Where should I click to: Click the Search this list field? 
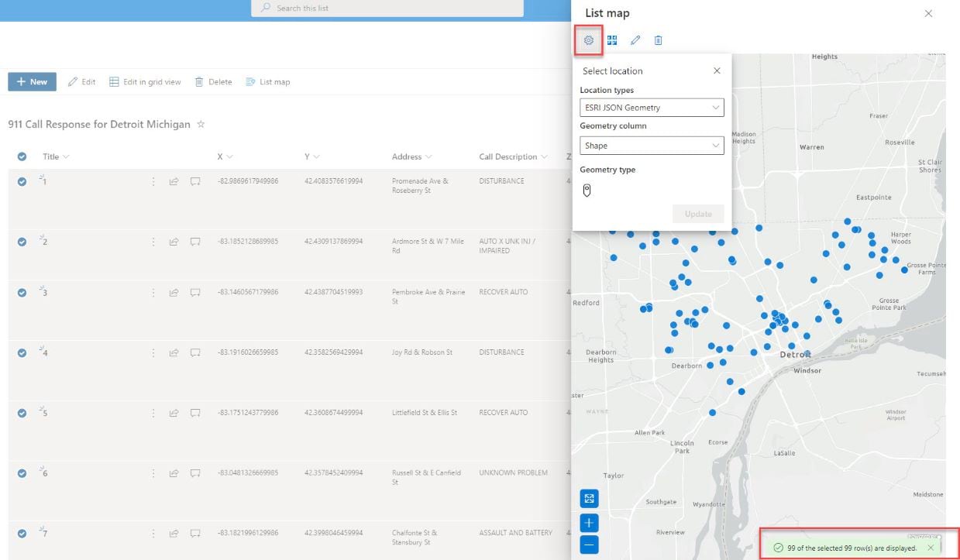click(x=387, y=8)
